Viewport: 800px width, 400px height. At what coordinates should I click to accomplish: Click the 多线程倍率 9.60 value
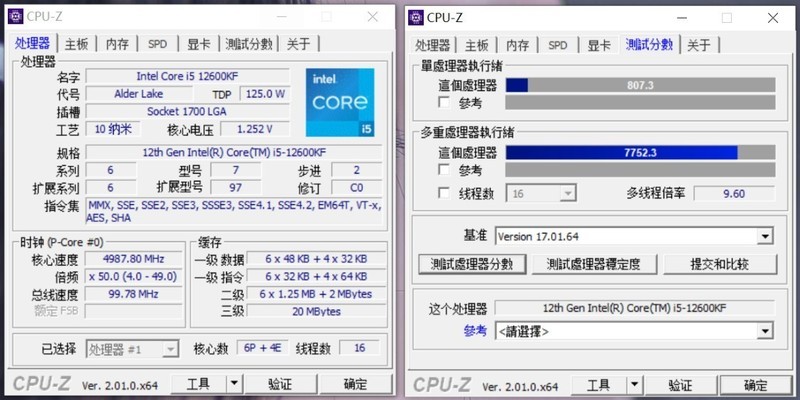pyautogui.click(x=734, y=194)
